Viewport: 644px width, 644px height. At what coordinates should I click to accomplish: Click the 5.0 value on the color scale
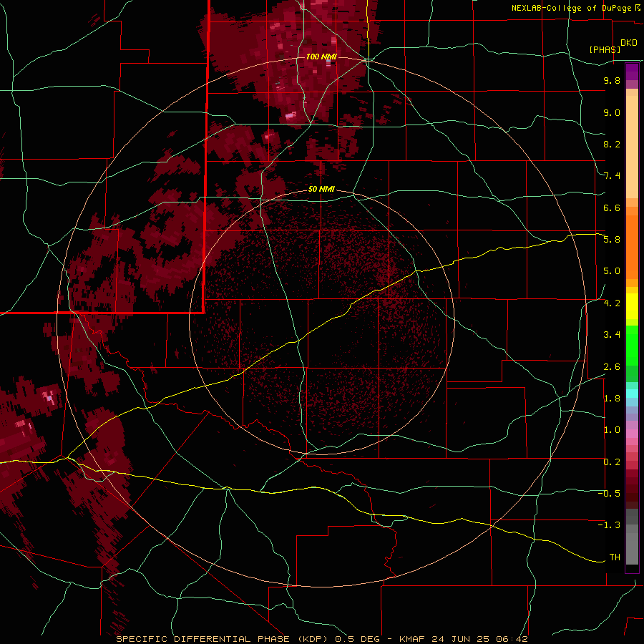pos(612,271)
